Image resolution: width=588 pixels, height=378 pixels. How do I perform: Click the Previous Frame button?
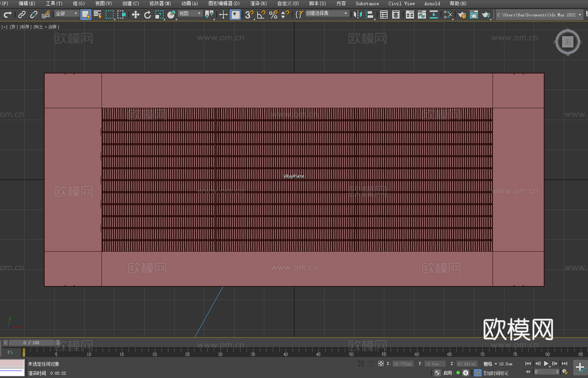pos(538,364)
